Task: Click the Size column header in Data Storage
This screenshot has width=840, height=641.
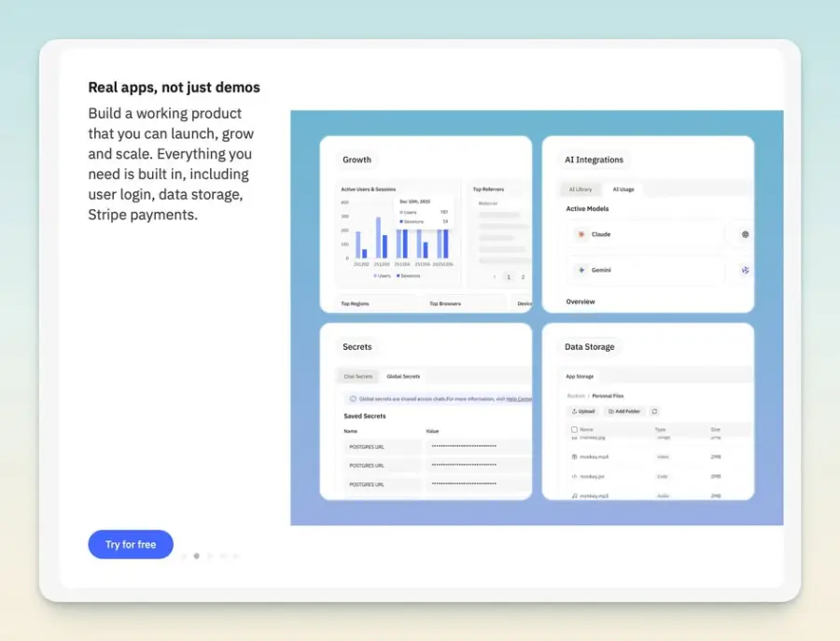Action: point(715,429)
